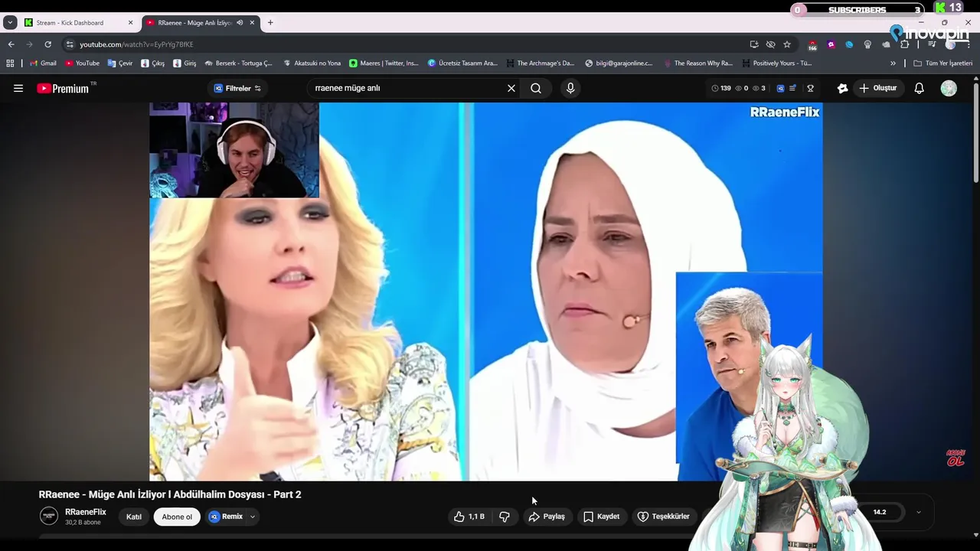Click the Remix button

pyautogui.click(x=227, y=517)
